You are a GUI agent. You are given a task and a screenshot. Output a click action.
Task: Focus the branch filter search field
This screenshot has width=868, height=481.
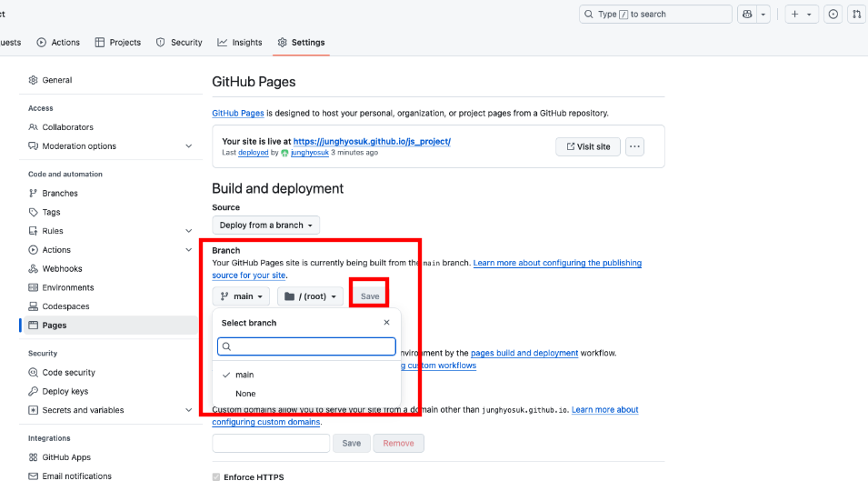tap(306, 346)
